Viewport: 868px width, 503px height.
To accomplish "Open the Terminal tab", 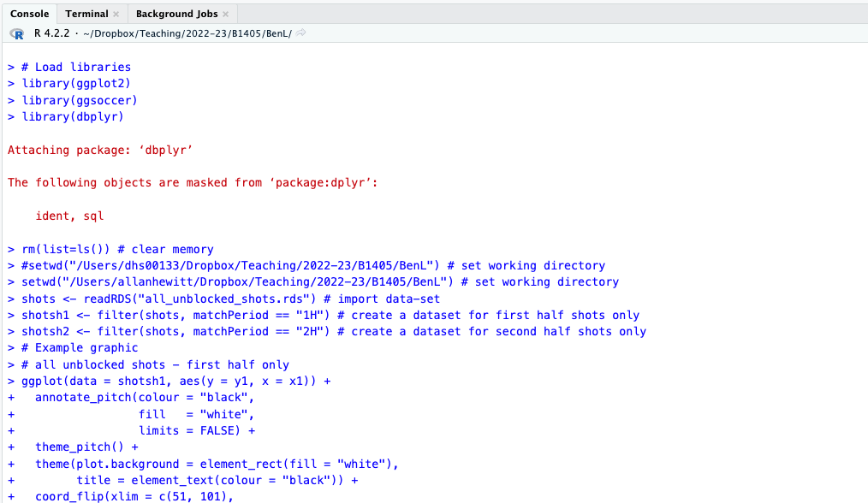I will click(86, 14).
